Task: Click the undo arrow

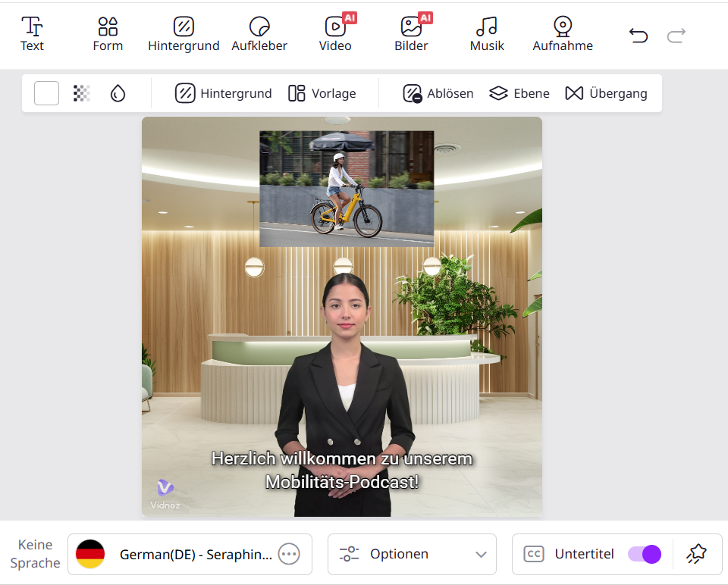Action: (x=639, y=35)
